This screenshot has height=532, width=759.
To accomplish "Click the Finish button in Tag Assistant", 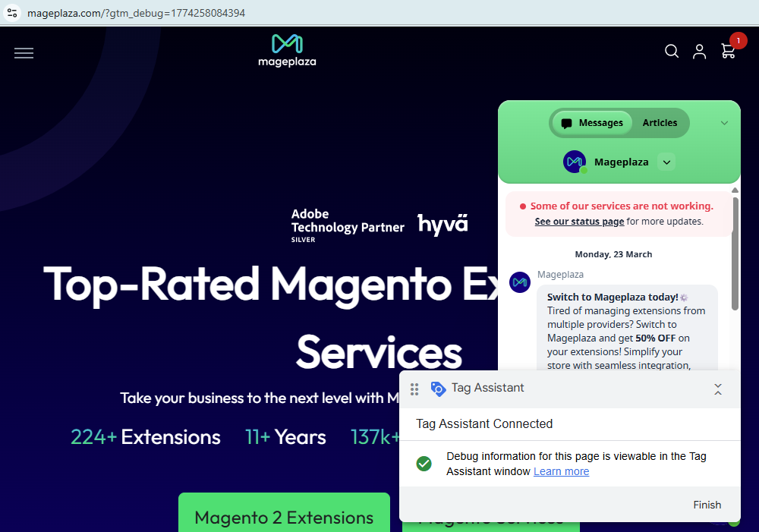I will (707, 505).
